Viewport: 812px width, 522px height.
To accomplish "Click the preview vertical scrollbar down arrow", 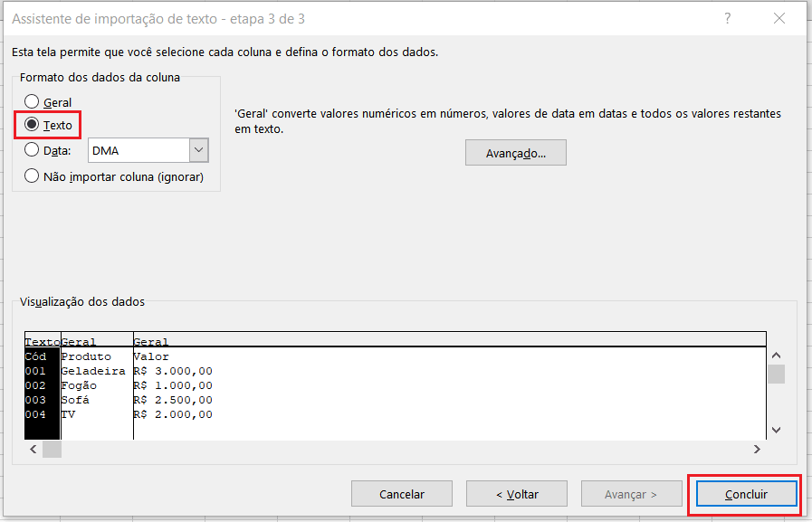I will 776,430.
